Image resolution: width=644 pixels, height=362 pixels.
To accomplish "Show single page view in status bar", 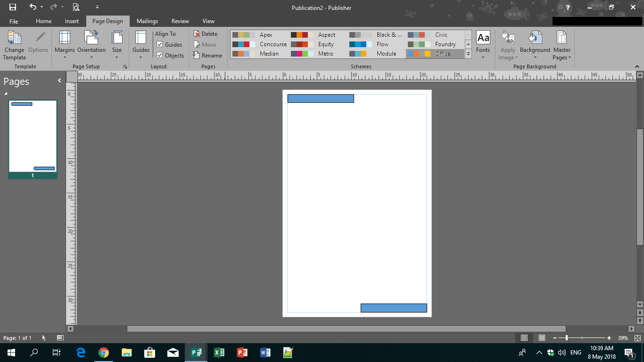I will click(x=524, y=338).
